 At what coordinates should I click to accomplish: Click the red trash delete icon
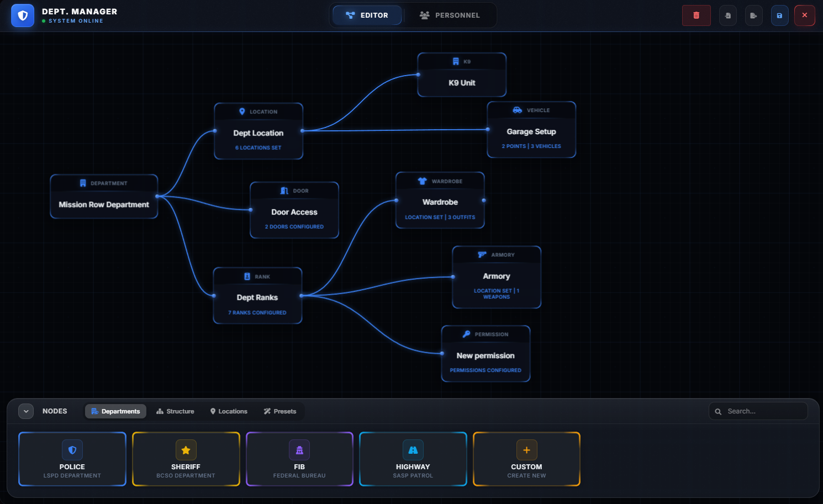tap(696, 15)
